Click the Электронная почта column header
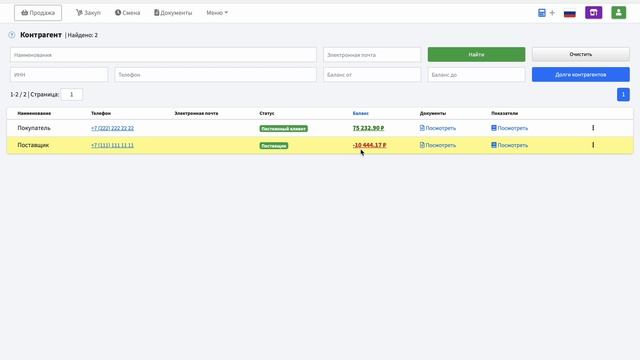Image resolution: width=640 pixels, height=360 pixels. (196, 113)
